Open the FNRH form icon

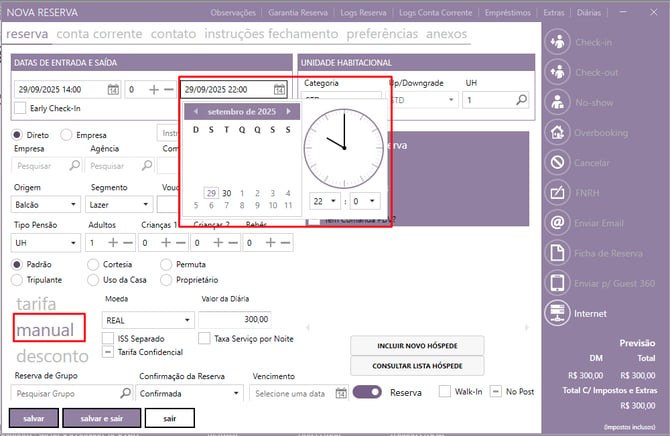pyautogui.click(x=557, y=193)
